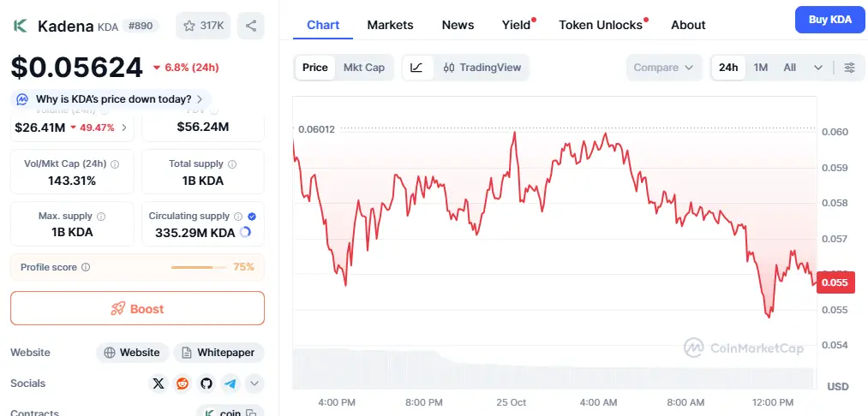868x416 pixels.
Task: Add Kadena to watchlist via star
Action: click(203, 26)
